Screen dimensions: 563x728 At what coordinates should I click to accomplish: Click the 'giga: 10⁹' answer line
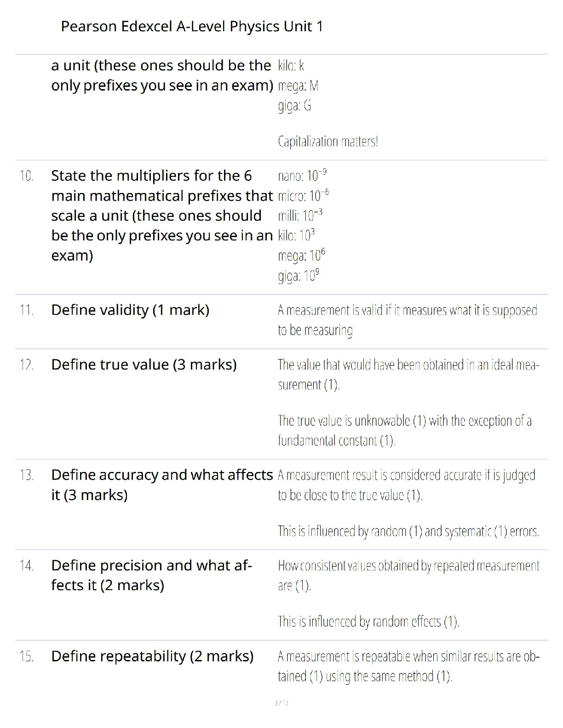(299, 275)
